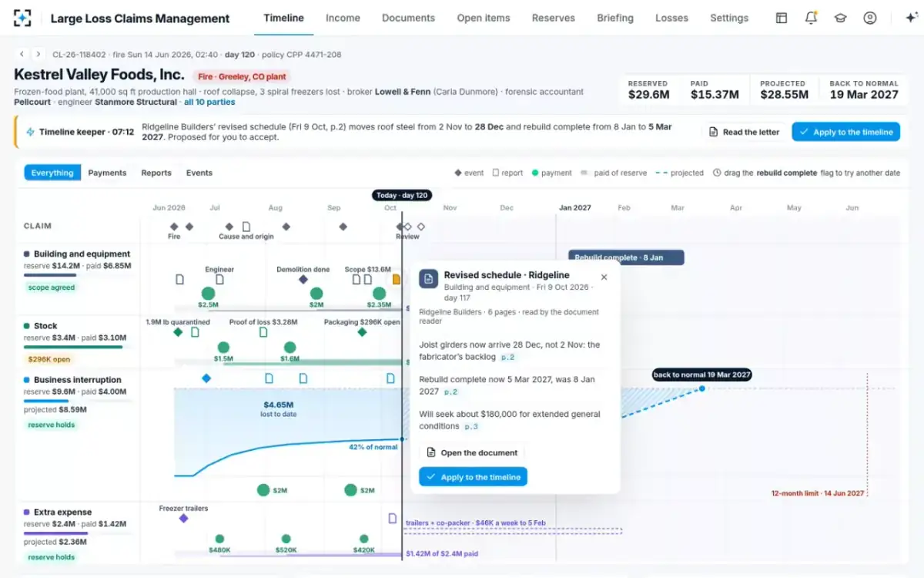Open the Proof of loss report icon

[x=263, y=332]
